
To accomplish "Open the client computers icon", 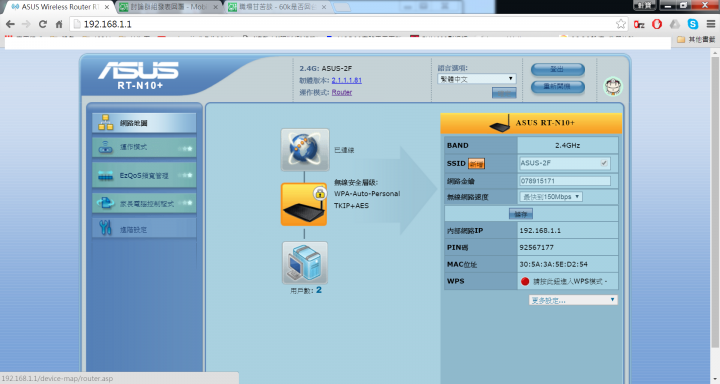I will click(305, 263).
